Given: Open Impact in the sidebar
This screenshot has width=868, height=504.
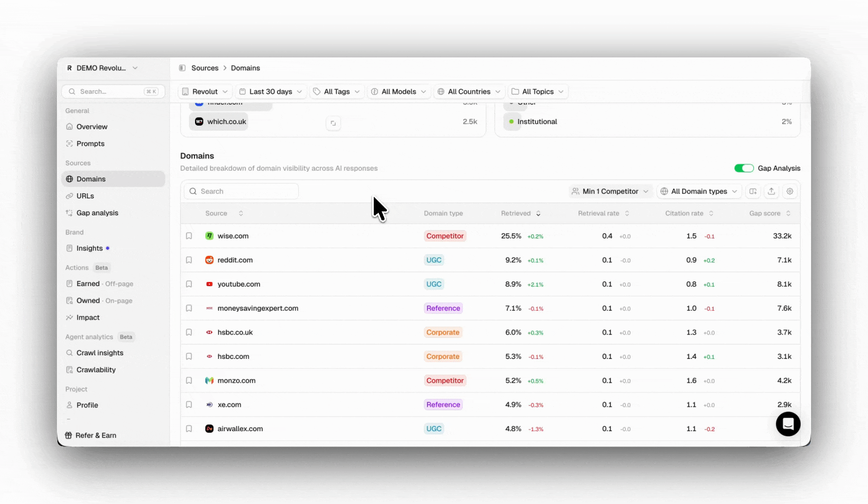Looking at the screenshot, I should [x=113, y=317].
